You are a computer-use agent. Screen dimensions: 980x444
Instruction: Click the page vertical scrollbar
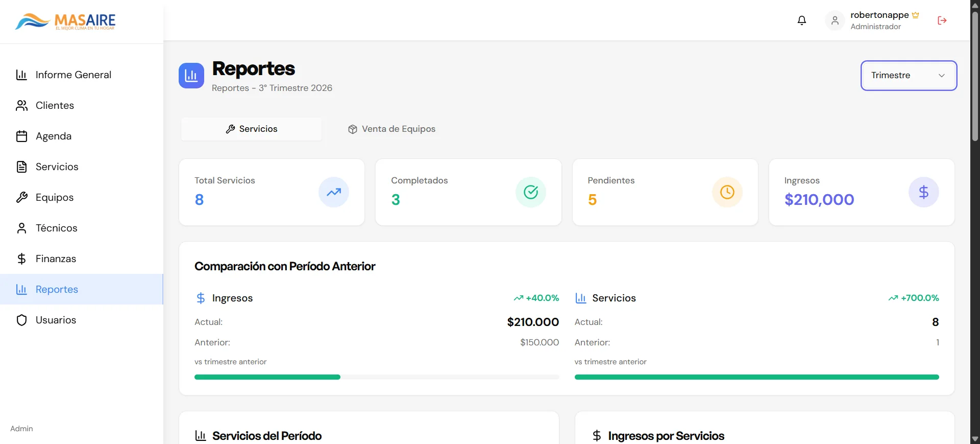click(975, 77)
